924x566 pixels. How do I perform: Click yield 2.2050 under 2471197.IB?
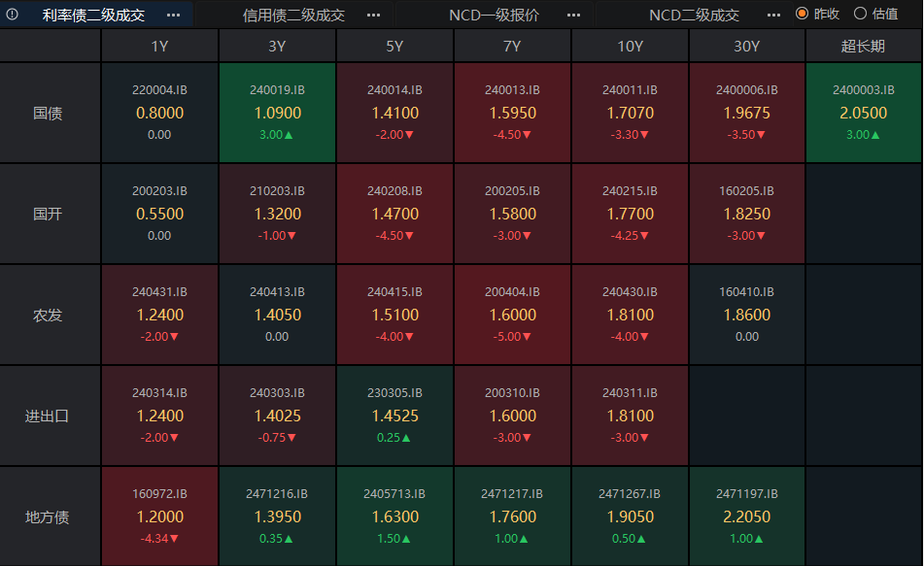pos(746,516)
